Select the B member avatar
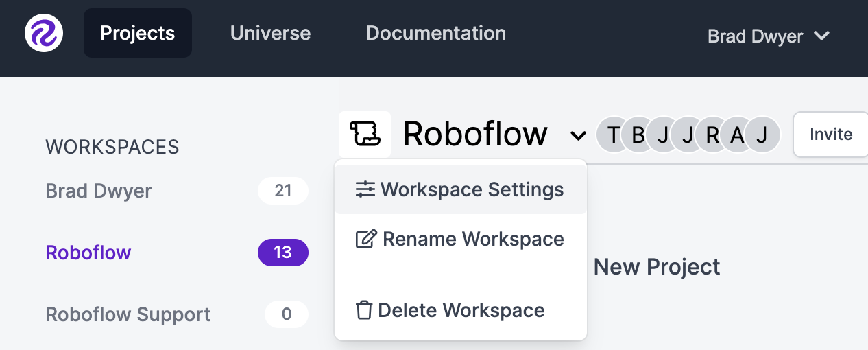 pyautogui.click(x=638, y=135)
